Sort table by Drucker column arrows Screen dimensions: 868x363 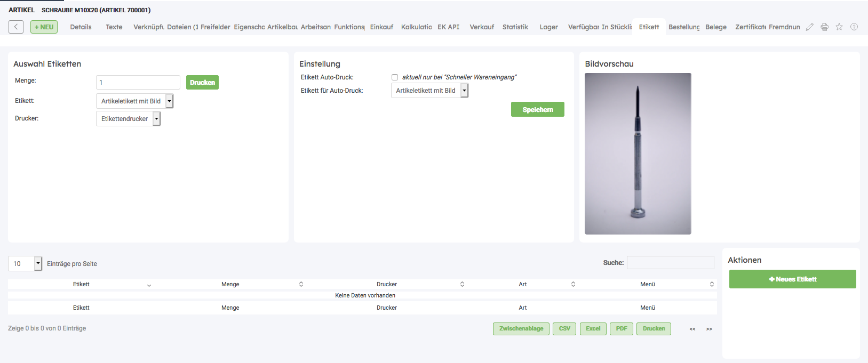coord(462,284)
